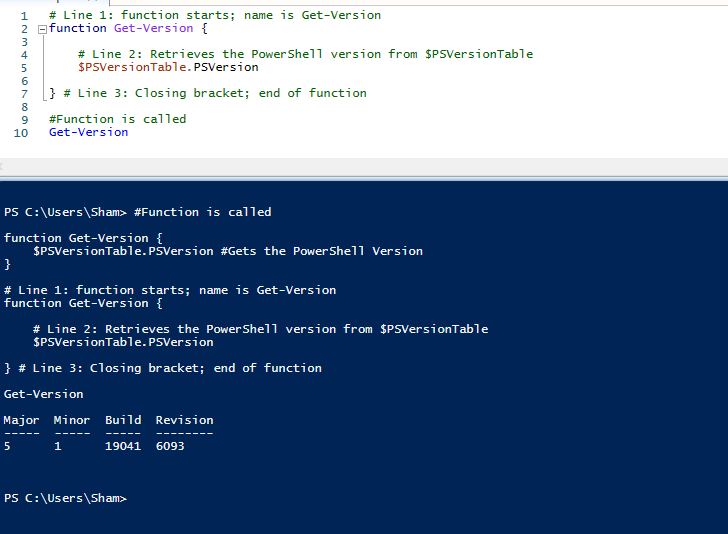Click the PSVersion property in the editor
728x534 pixels.
pos(226,67)
